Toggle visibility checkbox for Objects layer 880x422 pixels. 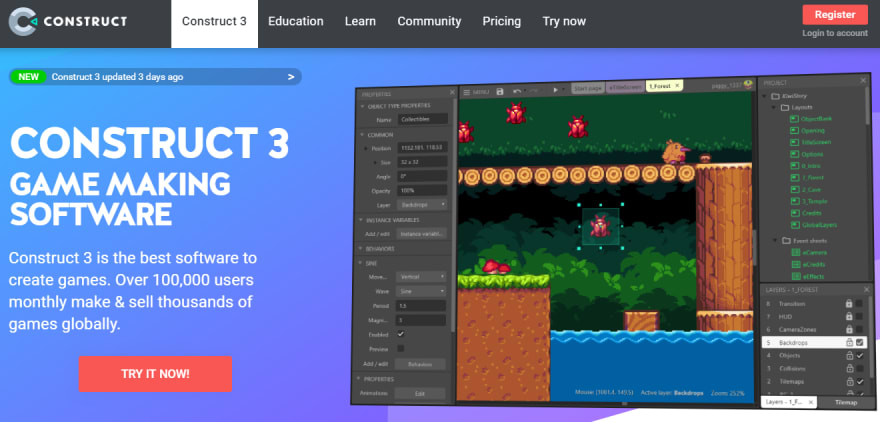860,355
